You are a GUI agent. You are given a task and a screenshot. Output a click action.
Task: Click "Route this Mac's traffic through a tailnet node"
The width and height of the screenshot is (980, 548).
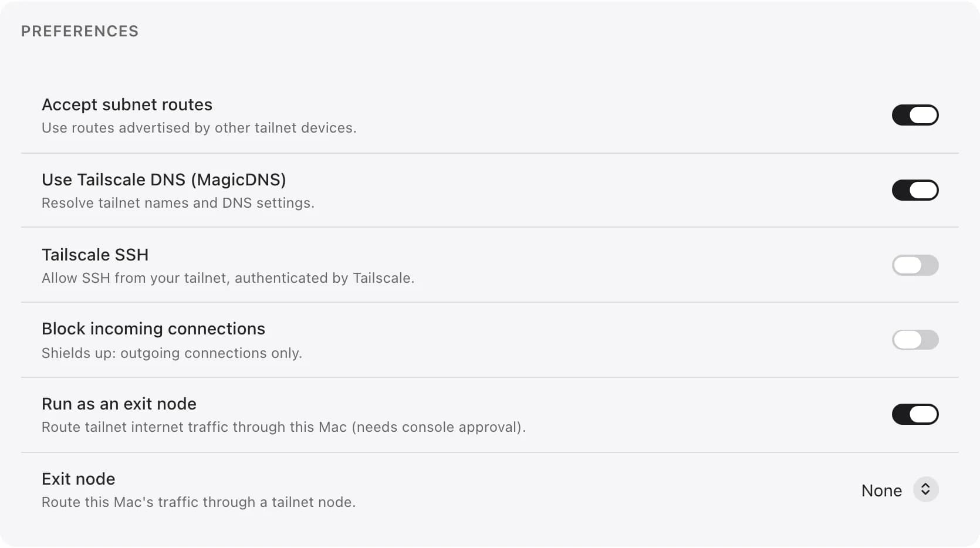click(x=198, y=502)
